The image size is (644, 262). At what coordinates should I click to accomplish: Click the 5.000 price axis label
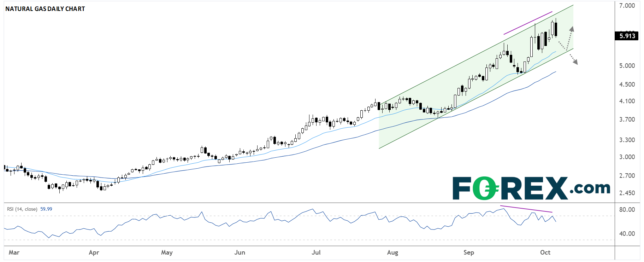(x=627, y=66)
